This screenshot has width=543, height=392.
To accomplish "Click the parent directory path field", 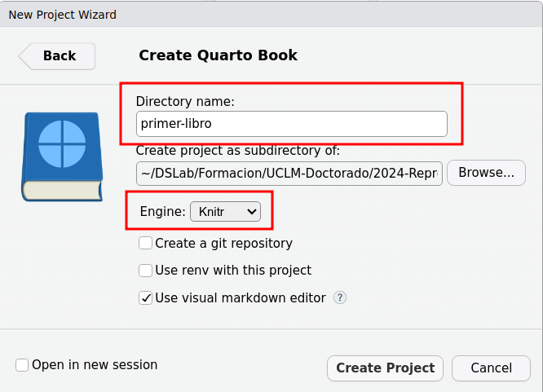I will (289, 173).
